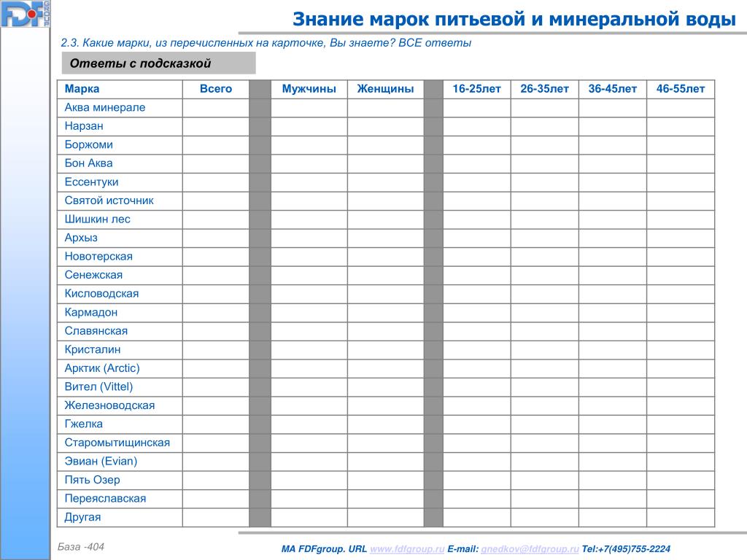Image resolution: width=747 pixels, height=560 pixels.
Task: Open the gnedkov@fdfgroup.ru email link
Action: click(x=530, y=548)
